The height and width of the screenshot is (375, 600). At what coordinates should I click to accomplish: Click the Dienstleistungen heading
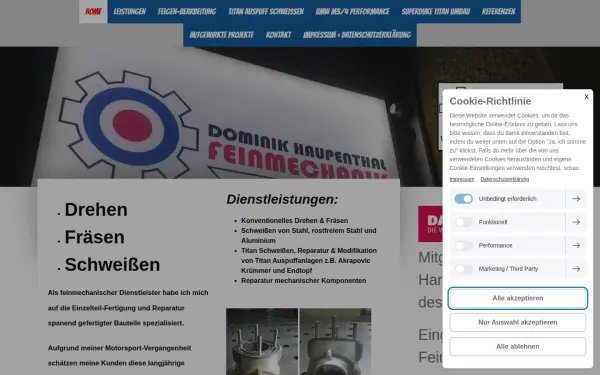282,199
